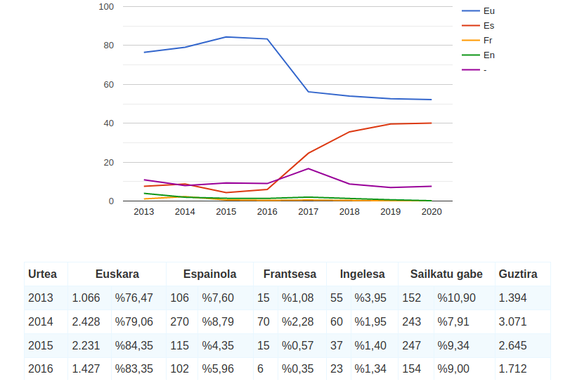This screenshot has width=570, height=380.
Task: Click the Es legend entry
Action: (478, 25)
